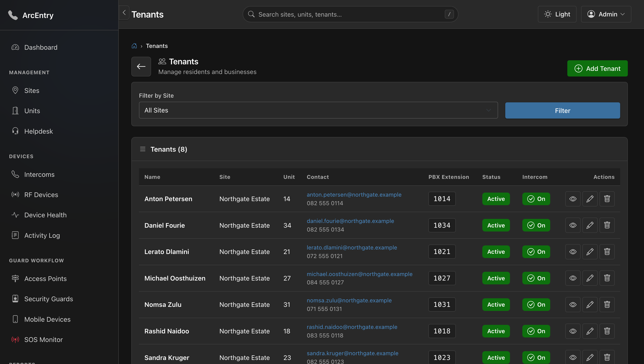Edit Anton Petersen with the pencil icon
The height and width of the screenshot is (364, 644).
point(590,199)
